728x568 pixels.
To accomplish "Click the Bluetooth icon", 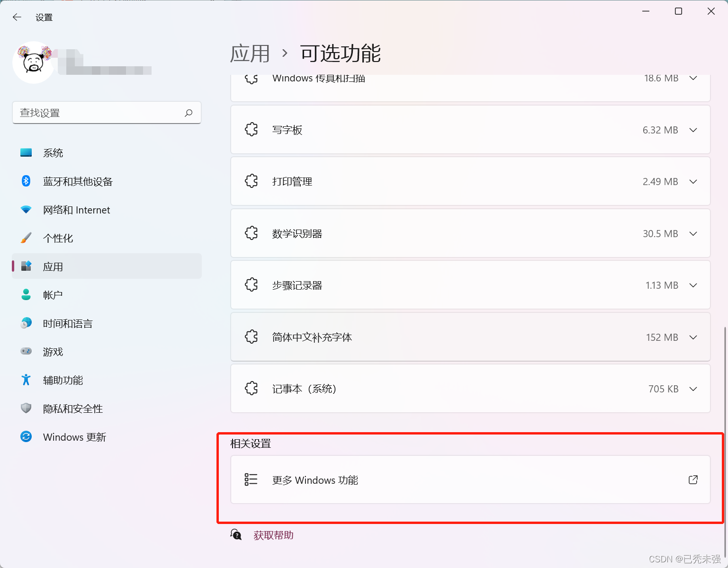I will click(x=26, y=181).
